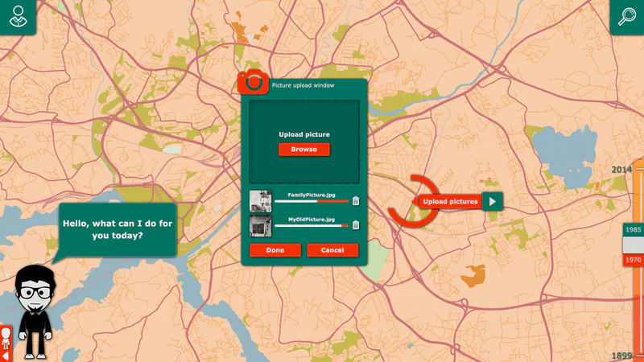Click the timeline slider handle
The width and height of the screenshot is (644, 362).
click(634, 245)
